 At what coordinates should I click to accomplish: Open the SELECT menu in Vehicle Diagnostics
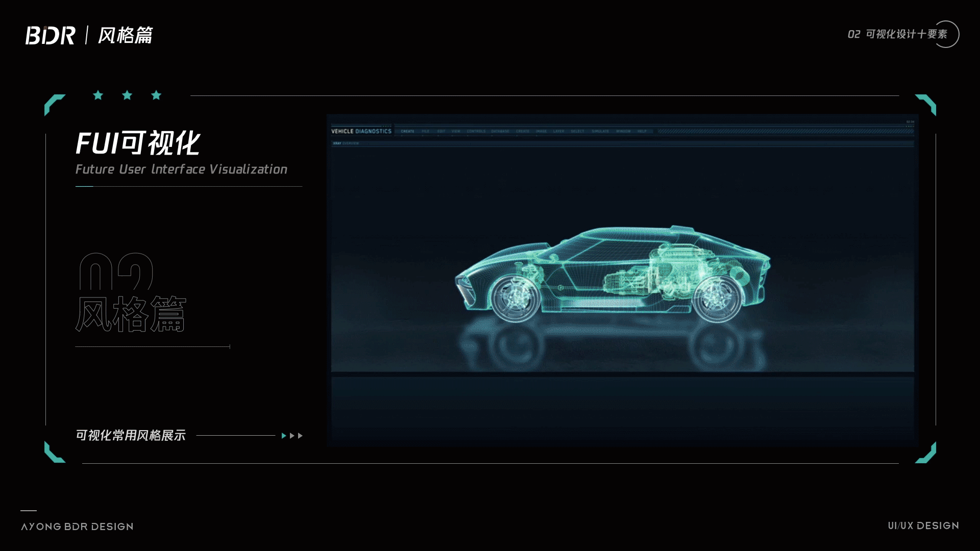click(x=577, y=131)
